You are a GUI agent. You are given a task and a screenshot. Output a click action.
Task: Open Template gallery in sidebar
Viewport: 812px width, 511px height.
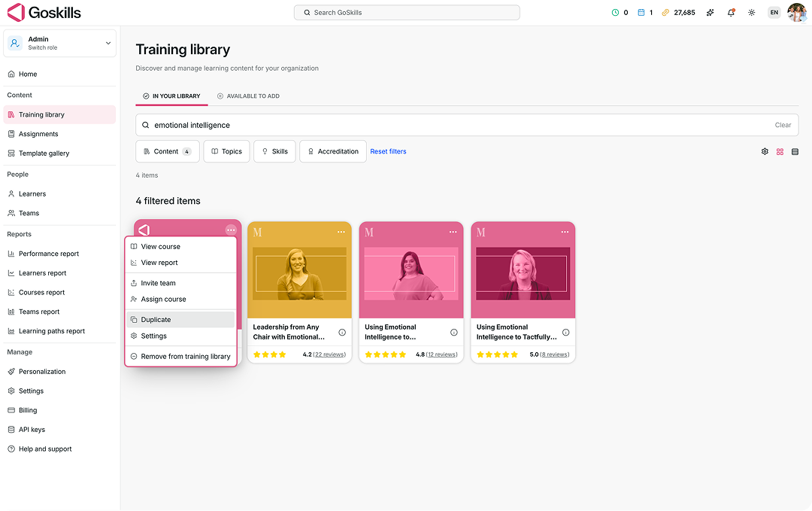click(59, 154)
